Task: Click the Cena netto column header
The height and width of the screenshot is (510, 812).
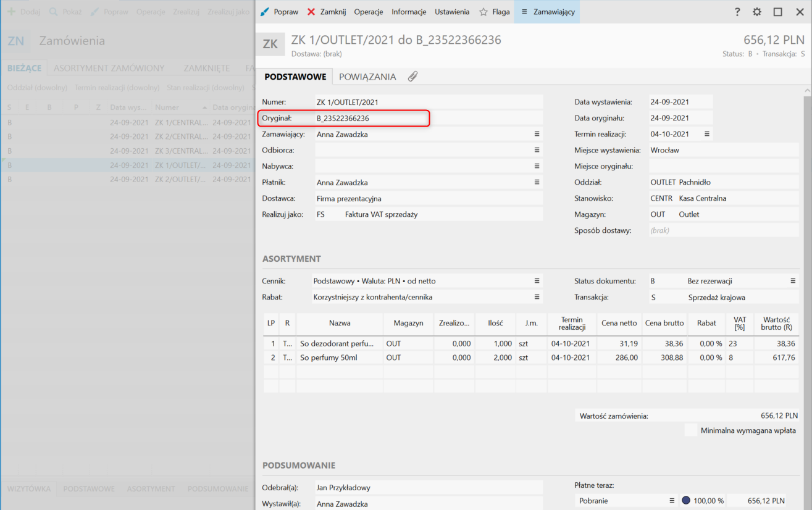Action: 619,323
